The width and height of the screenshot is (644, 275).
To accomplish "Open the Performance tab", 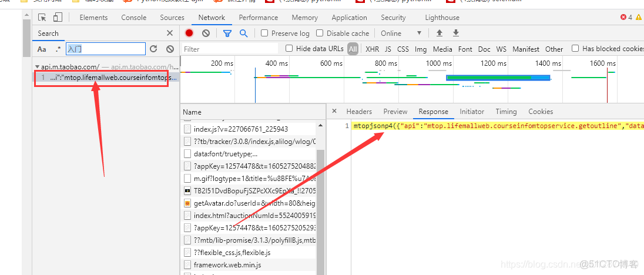I will [259, 18].
